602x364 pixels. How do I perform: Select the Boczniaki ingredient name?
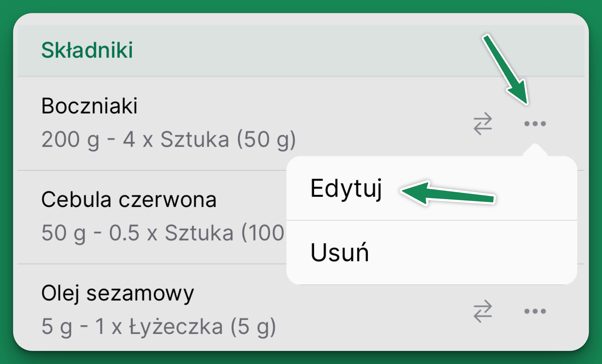89,106
